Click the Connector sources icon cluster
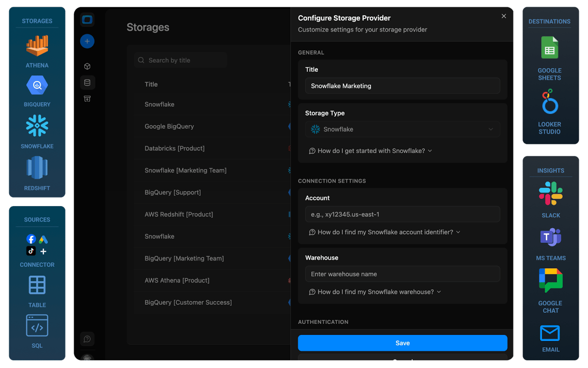The height and width of the screenshot is (368, 588). click(37, 245)
